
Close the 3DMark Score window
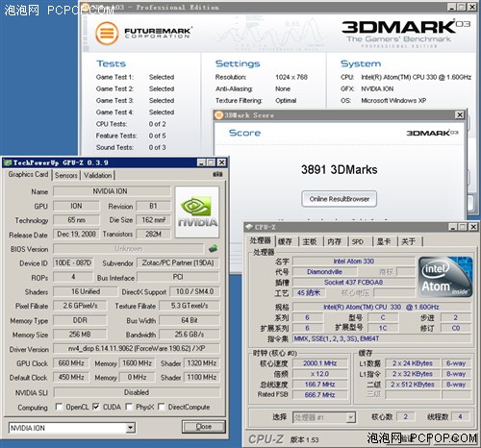coord(460,114)
